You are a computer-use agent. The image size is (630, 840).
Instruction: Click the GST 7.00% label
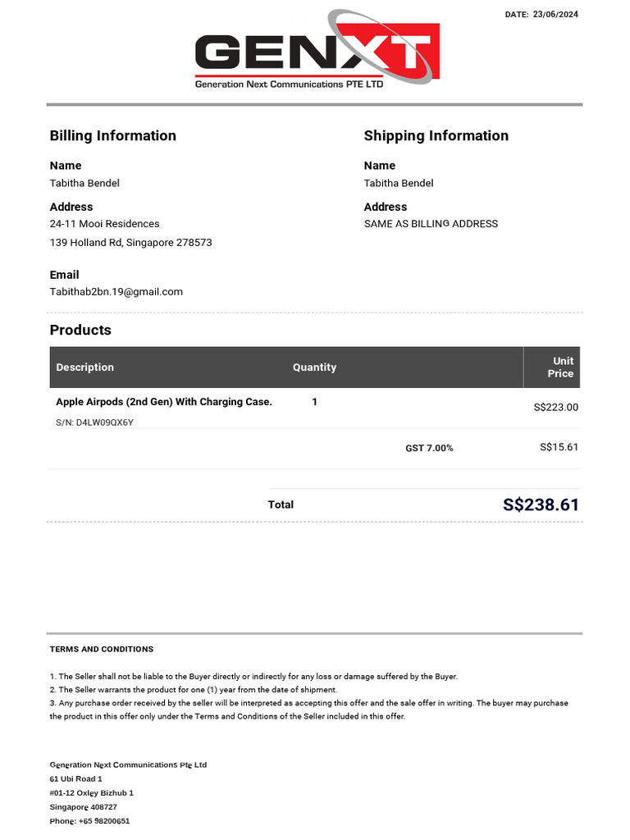point(429,448)
